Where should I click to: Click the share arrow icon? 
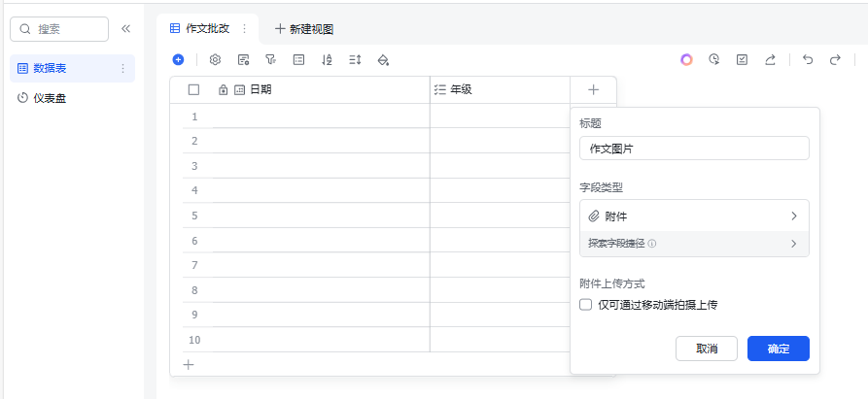pyautogui.click(x=770, y=59)
